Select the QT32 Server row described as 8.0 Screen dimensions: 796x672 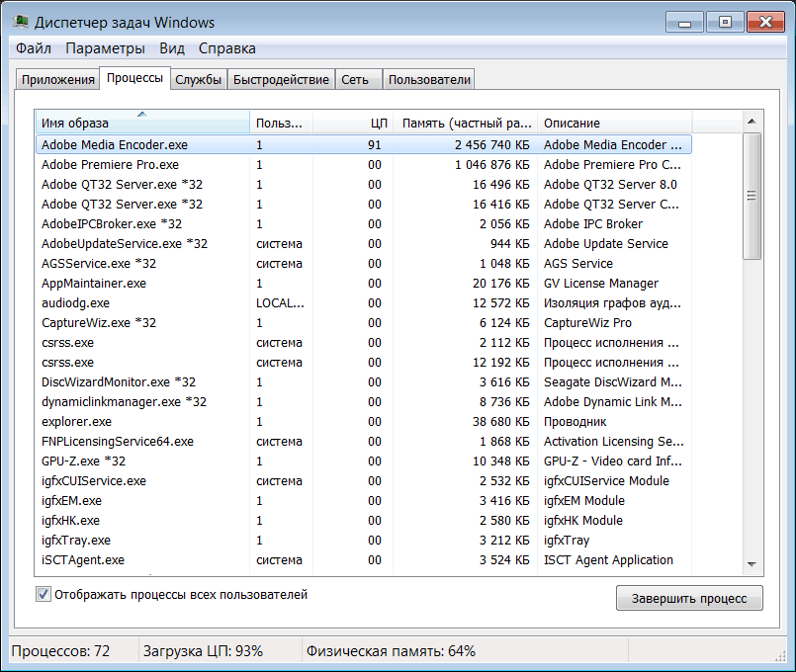point(364,184)
